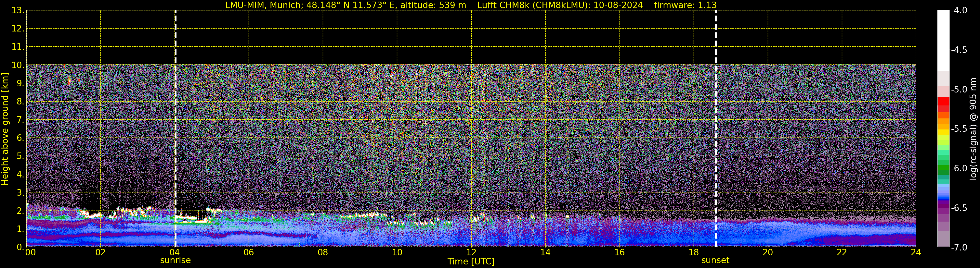Click the colorbar label '-7.0'
The width and height of the screenshot is (980, 268).
click(x=959, y=247)
